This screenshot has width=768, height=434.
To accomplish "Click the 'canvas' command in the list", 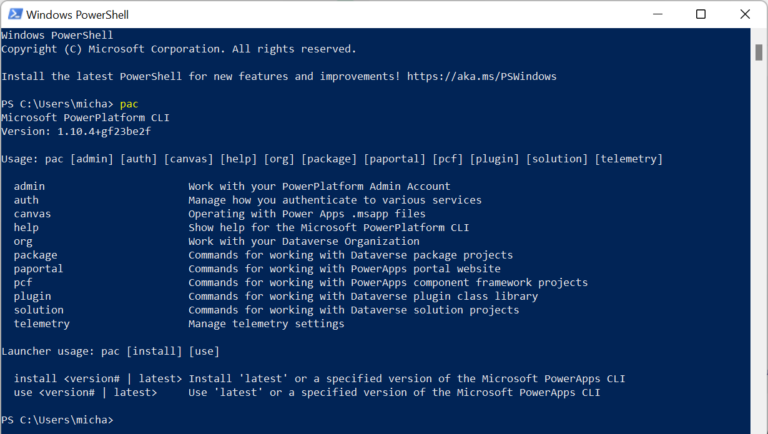I will 32,213.
